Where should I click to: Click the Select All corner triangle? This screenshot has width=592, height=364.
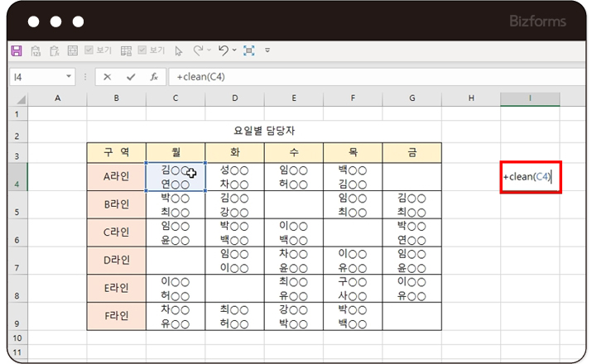point(22,99)
